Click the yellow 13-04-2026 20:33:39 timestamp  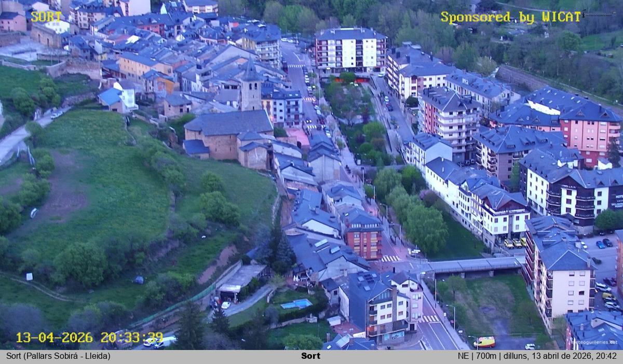tap(89, 338)
